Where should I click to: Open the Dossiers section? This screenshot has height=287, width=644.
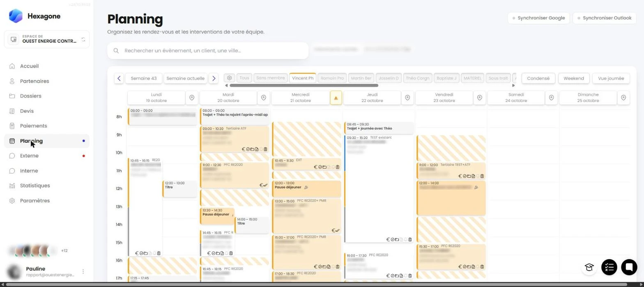[x=30, y=96]
